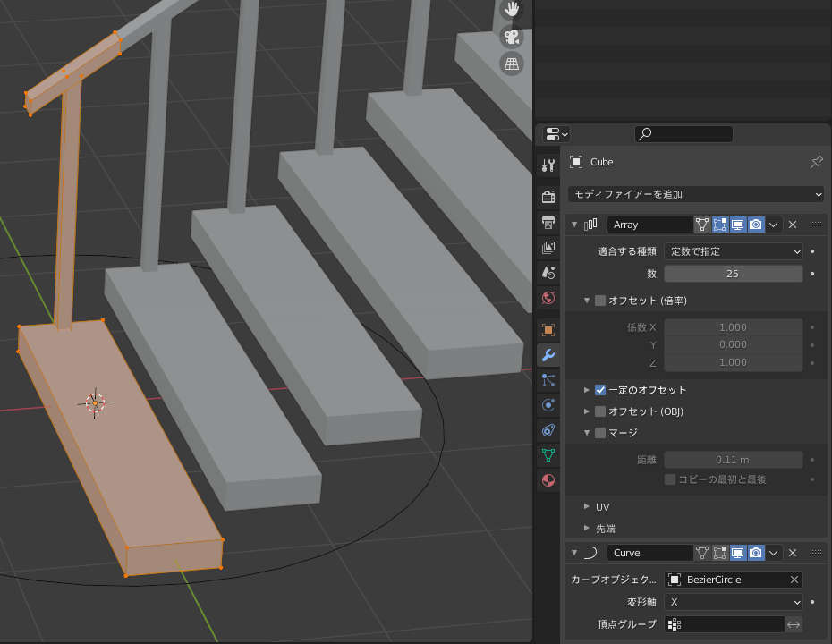Enable the オフセット (OBJ) checkbox
The height and width of the screenshot is (644, 832).
click(x=600, y=411)
